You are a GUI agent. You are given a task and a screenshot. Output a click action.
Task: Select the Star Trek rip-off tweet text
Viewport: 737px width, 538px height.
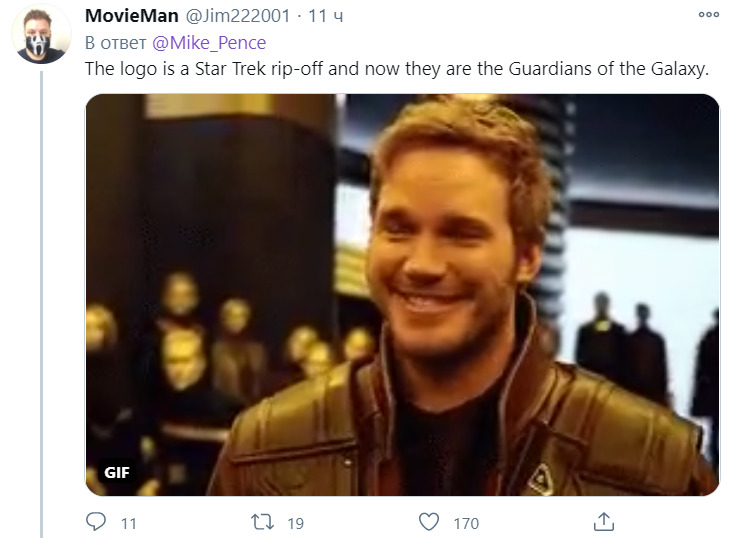click(397, 69)
